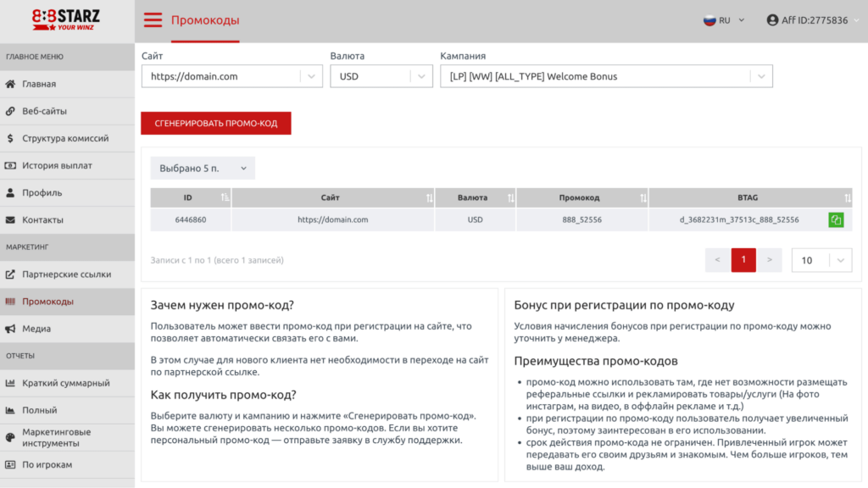
Task: Click the ID card icon for По игрокам
Action: tap(10, 465)
